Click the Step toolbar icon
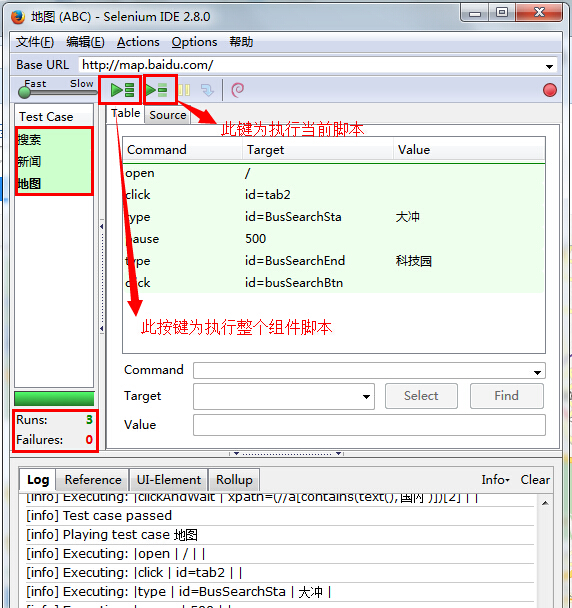Viewport: 572px width, 608px height. pos(207,90)
